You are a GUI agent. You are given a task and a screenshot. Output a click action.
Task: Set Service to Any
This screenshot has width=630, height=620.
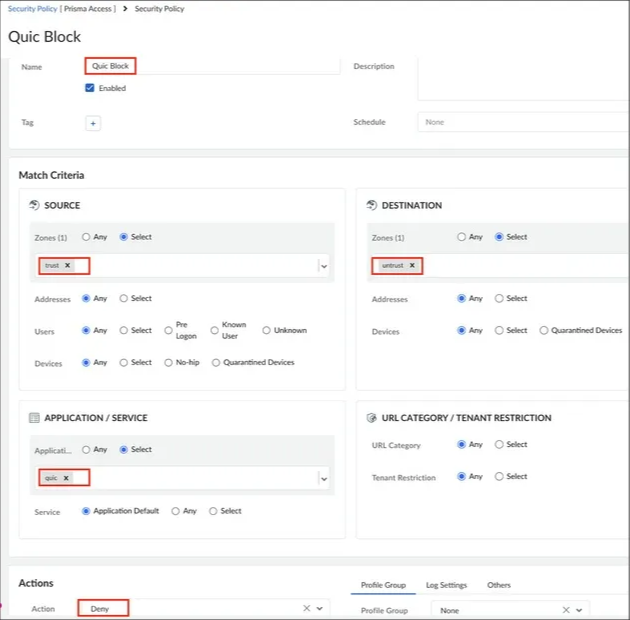176,511
